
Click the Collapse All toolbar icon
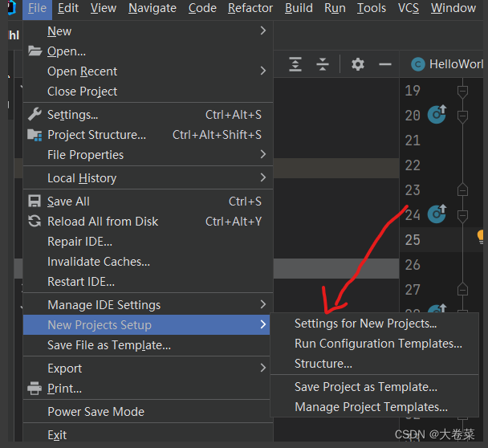[323, 64]
